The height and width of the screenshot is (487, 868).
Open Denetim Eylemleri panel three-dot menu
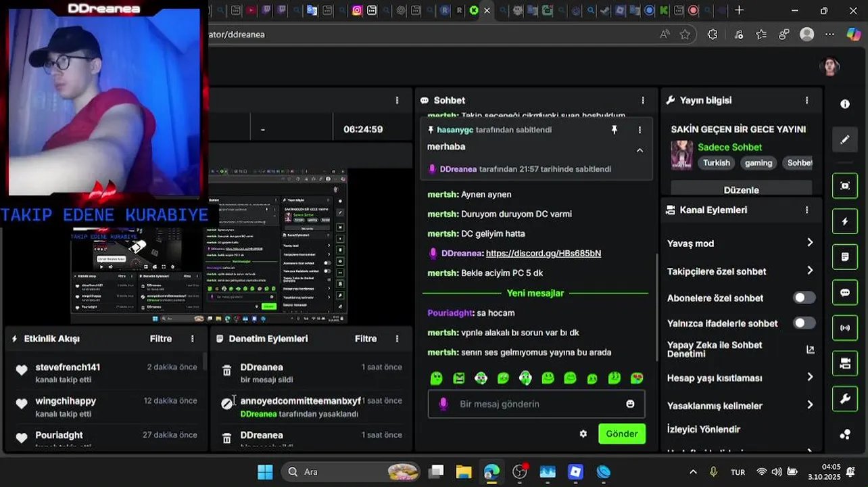pos(397,339)
